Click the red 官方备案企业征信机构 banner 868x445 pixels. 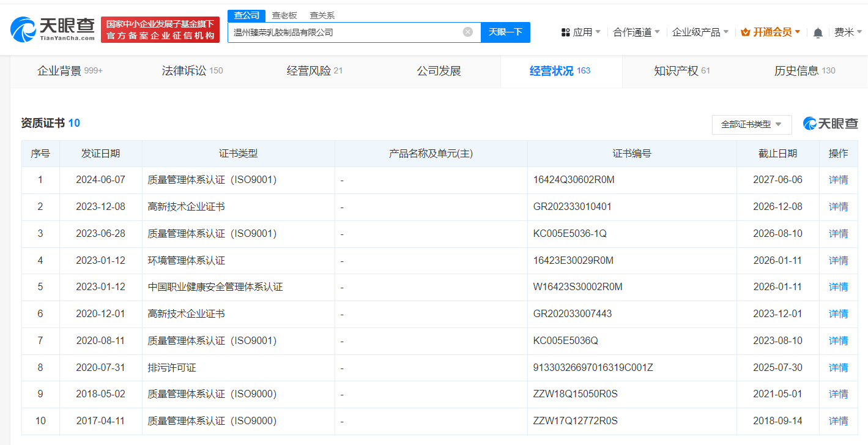[x=160, y=30]
